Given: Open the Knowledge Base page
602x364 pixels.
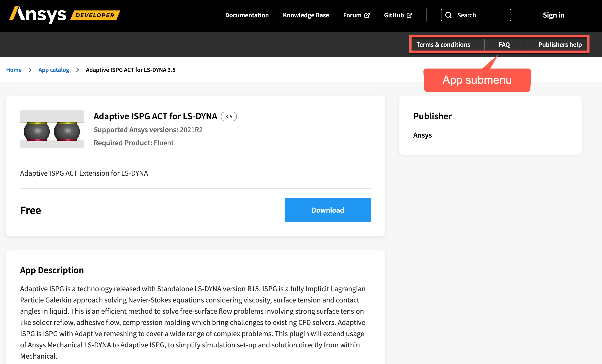Looking at the screenshot, I should pyautogui.click(x=306, y=15).
